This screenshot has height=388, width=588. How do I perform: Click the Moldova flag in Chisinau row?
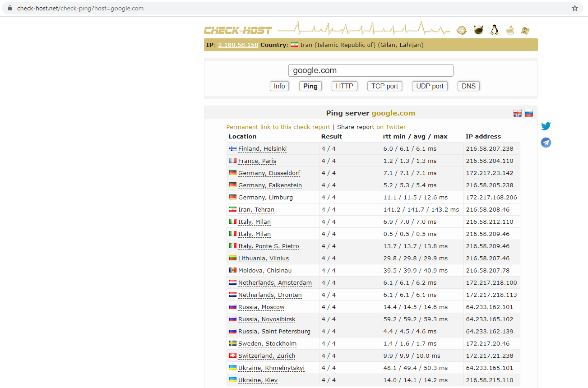233,270
